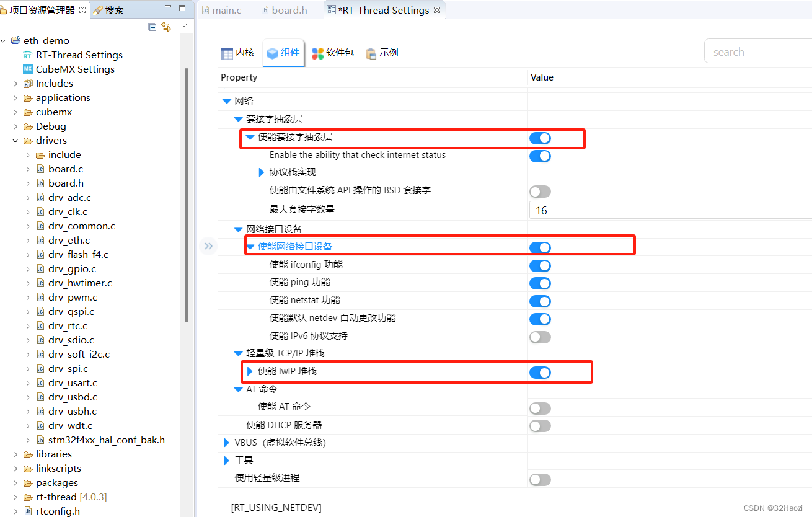This screenshot has width=812, height=517.
Task: Toggle 使能网络接口设备 switch
Action: [540, 247]
